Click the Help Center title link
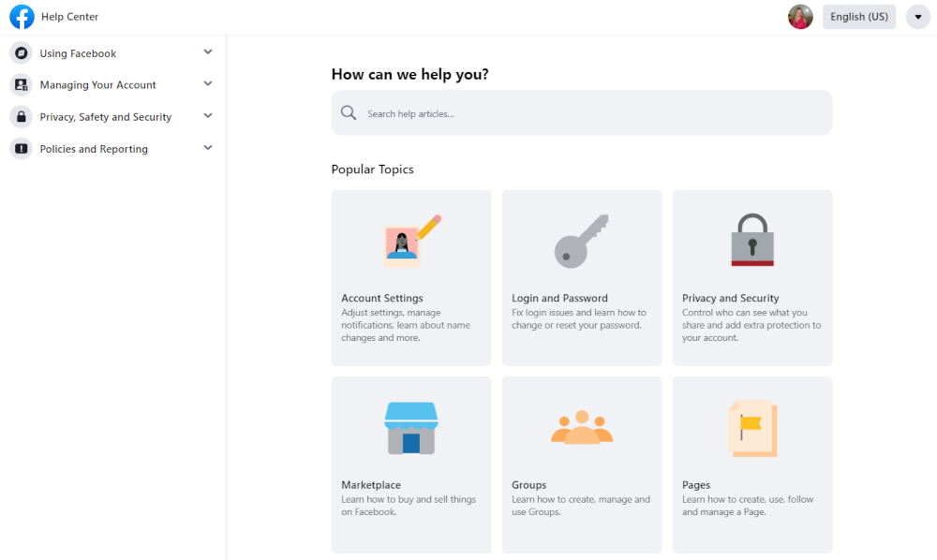The width and height of the screenshot is (937, 560). coord(69,17)
